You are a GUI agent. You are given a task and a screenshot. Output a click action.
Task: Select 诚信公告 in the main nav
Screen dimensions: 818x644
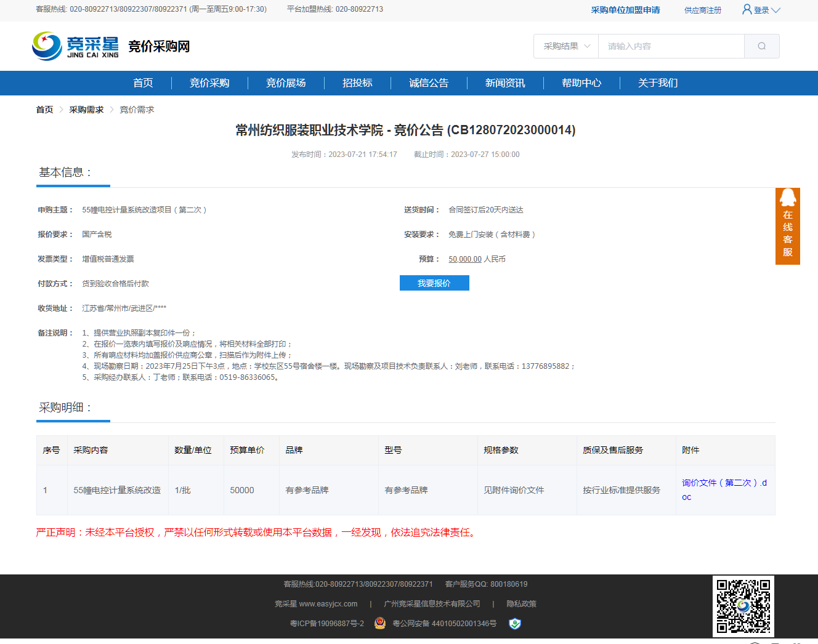tap(429, 83)
